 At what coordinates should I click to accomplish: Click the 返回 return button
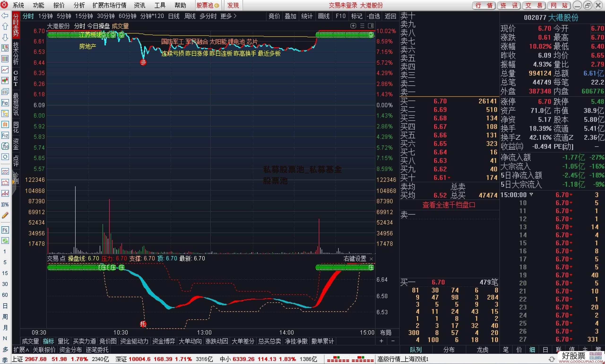[x=390, y=16]
